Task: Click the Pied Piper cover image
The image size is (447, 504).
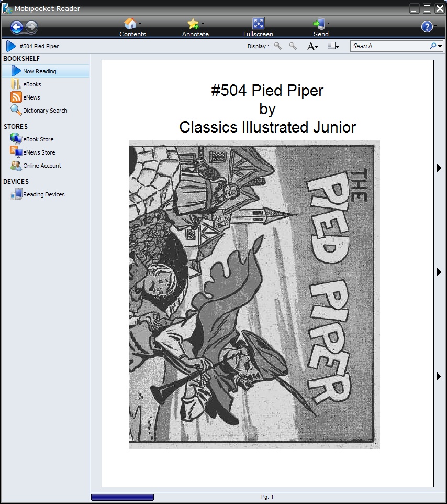Action: [x=254, y=294]
